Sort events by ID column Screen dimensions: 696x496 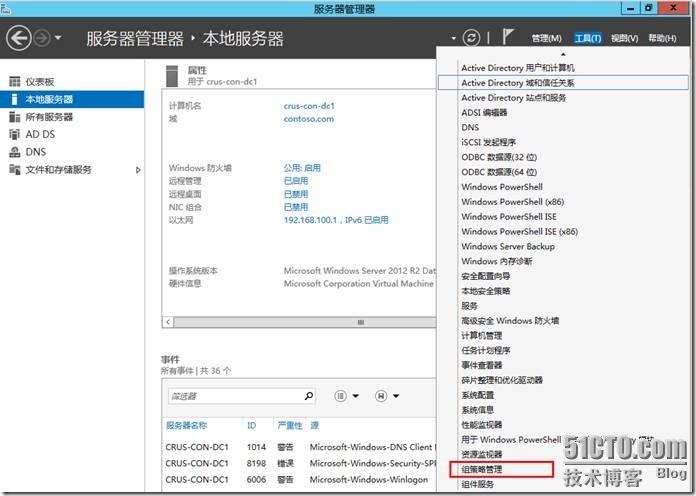pos(252,425)
